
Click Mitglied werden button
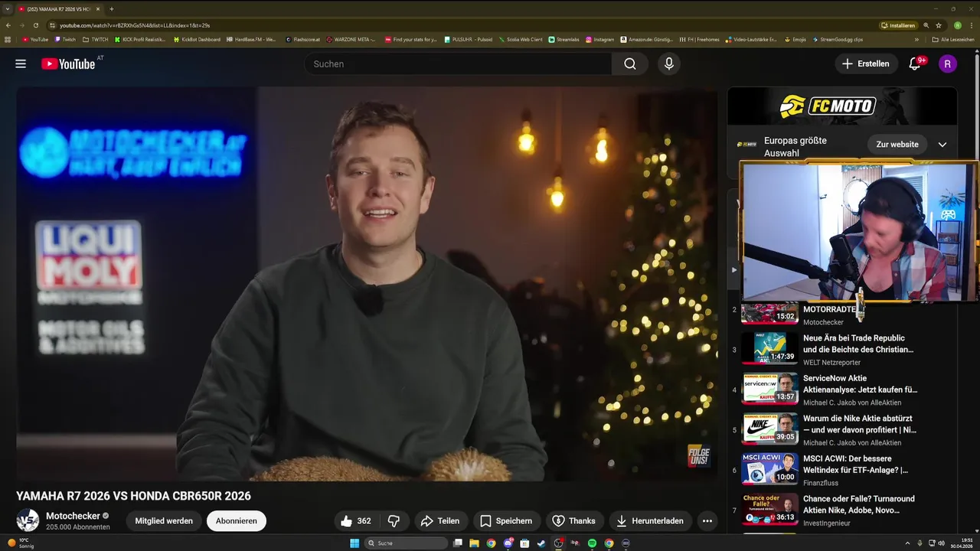164,521
